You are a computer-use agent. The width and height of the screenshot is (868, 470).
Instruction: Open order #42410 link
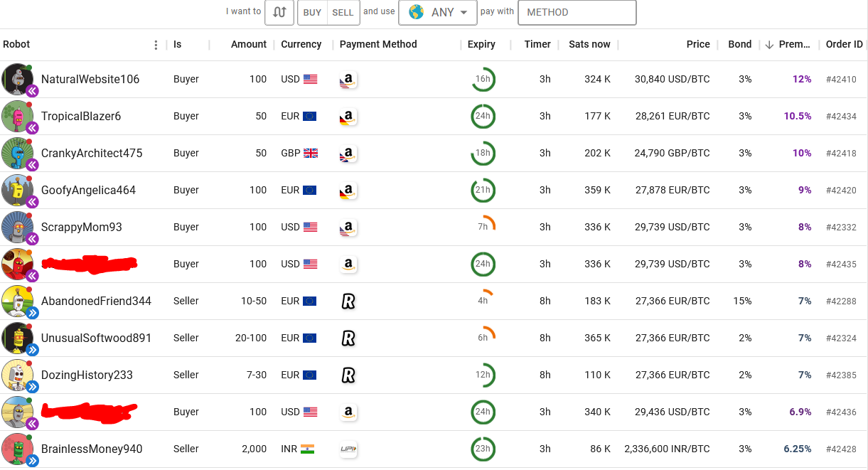click(x=841, y=80)
